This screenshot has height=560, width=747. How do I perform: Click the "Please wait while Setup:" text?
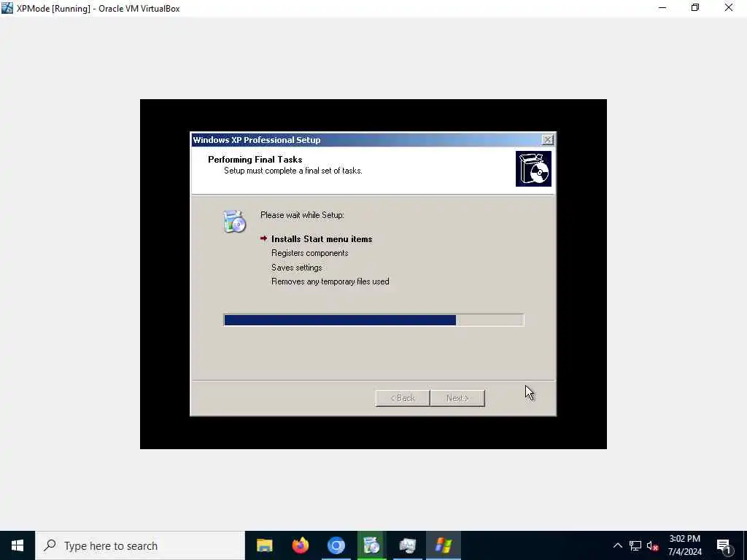click(302, 215)
